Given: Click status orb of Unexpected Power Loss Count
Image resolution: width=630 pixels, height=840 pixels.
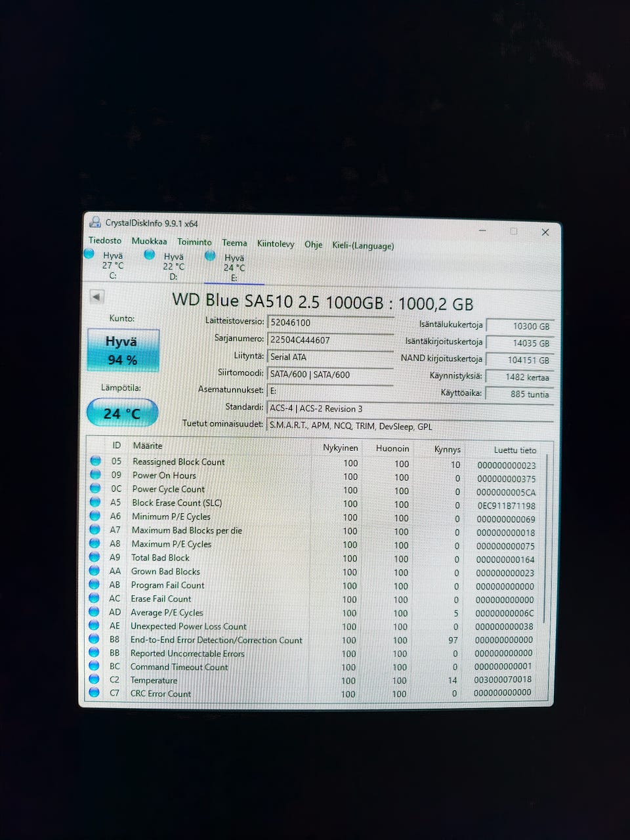Looking at the screenshot, I should [x=95, y=626].
